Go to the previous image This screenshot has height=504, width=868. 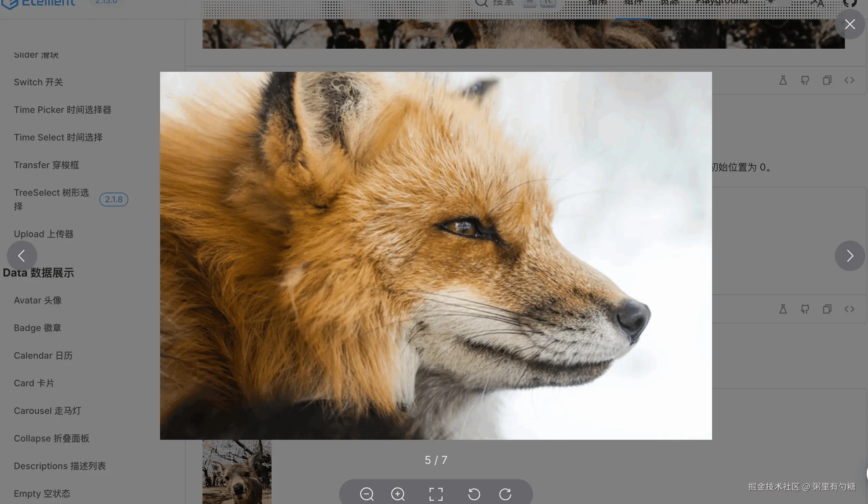[x=22, y=256]
